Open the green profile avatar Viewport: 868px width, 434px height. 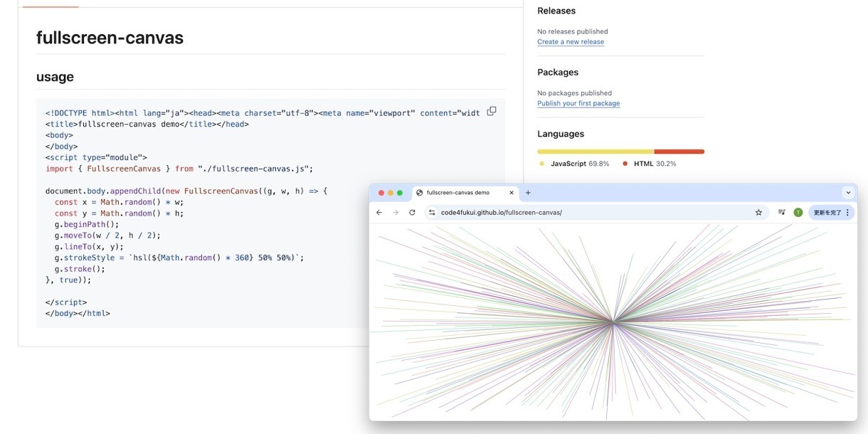798,213
